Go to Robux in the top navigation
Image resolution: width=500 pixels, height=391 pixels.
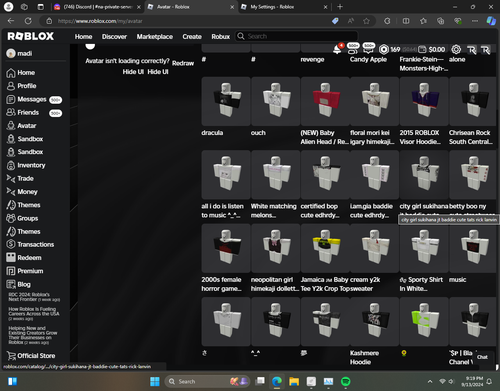221,37
